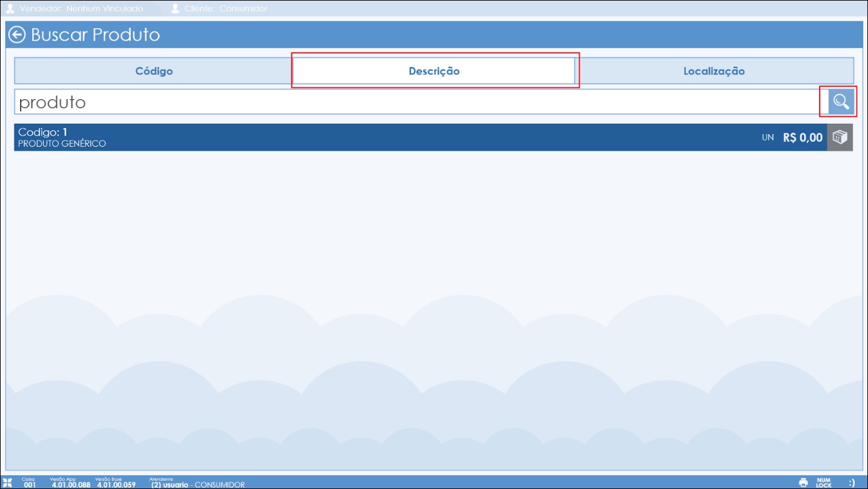Go back using the arrow beside Buscar Produto
This screenshot has width=868, height=489.
(16, 35)
